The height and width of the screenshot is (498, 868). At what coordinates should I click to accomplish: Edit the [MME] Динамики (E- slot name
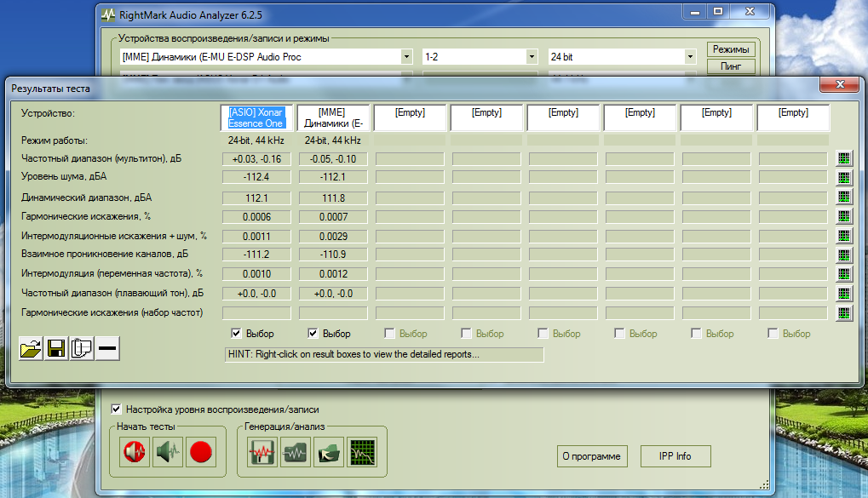tap(333, 117)
